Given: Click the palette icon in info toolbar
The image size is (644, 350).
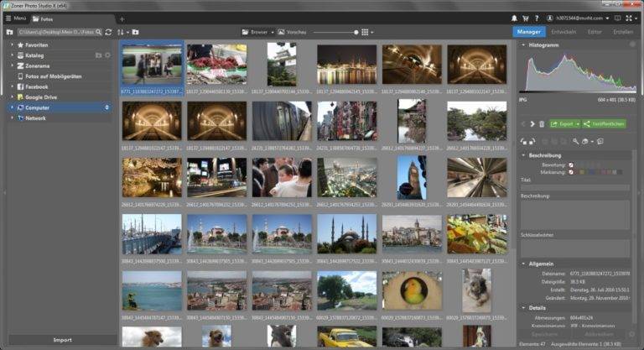Looking at the screenshot, I should coord(585,142).
